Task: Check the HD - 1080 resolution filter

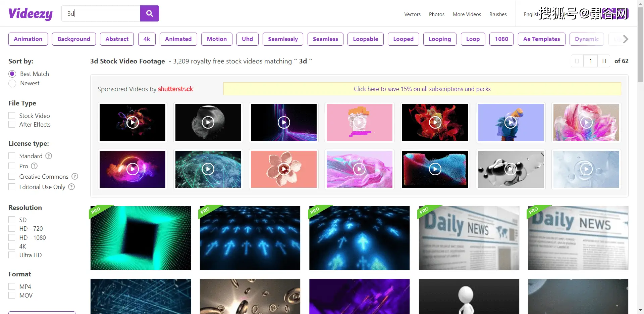Action: (x=12, y=237)
